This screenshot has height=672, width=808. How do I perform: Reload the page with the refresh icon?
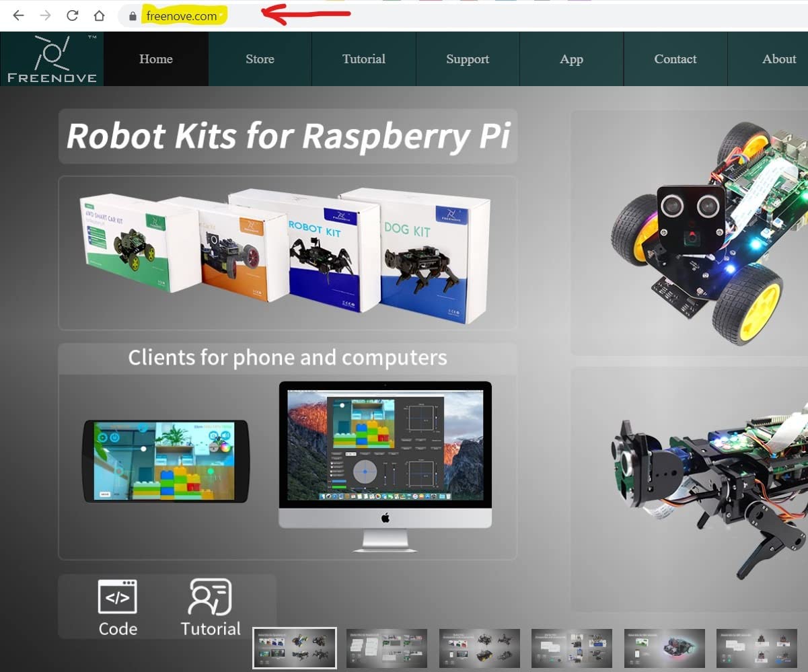pos(72,15)
